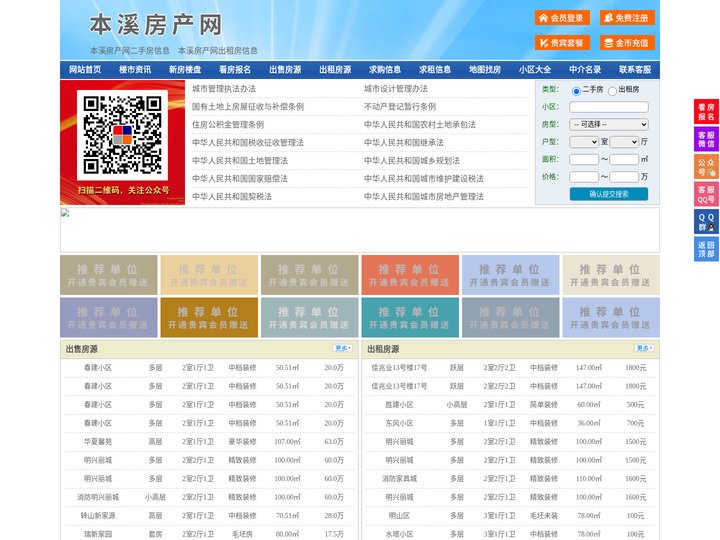720x540 pixels.
Task: Open 联系客服 navigation item
Action: pyautogui.click(x=635, y=70)
